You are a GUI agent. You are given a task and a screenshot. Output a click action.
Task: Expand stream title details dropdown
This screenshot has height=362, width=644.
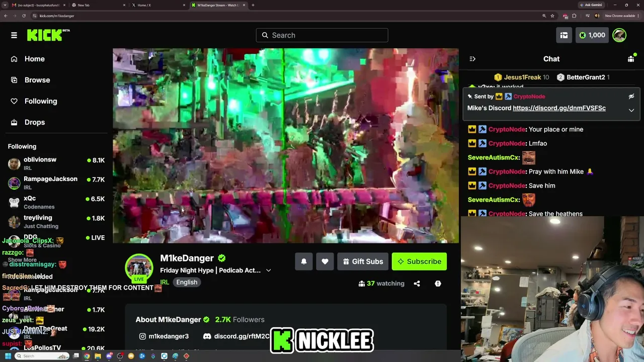coord(269,270)
